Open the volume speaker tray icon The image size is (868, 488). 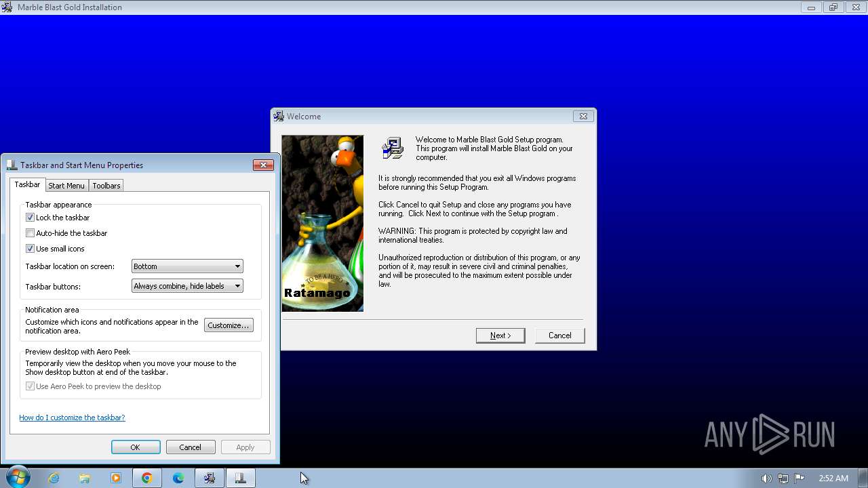pos(766,479)
